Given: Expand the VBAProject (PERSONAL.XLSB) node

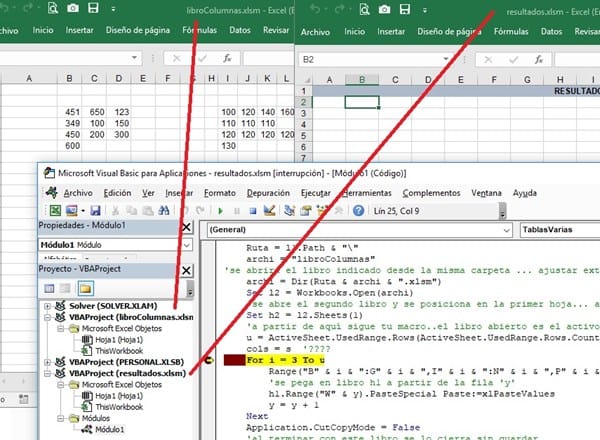Looking at the screenshot, I should click(47, 362).
